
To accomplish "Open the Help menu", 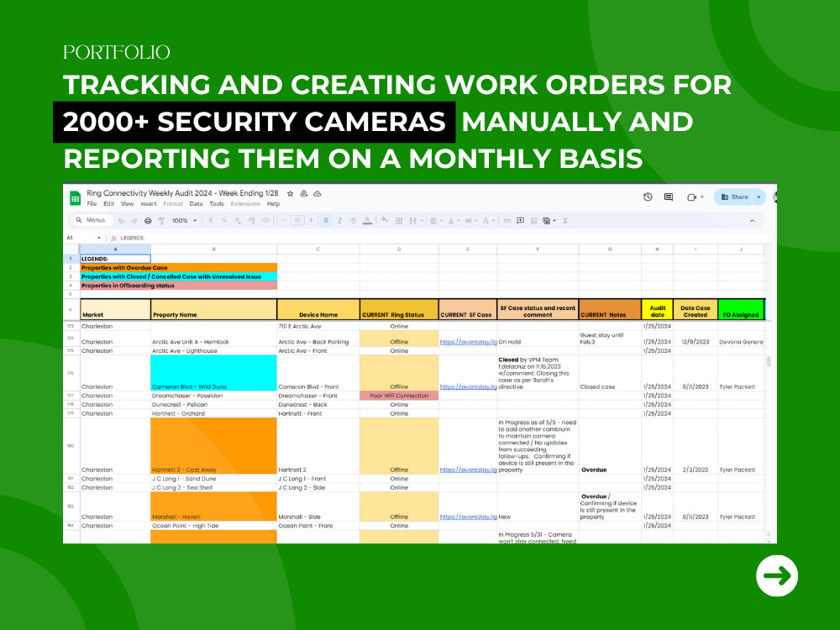I will (x=273, y=204).
